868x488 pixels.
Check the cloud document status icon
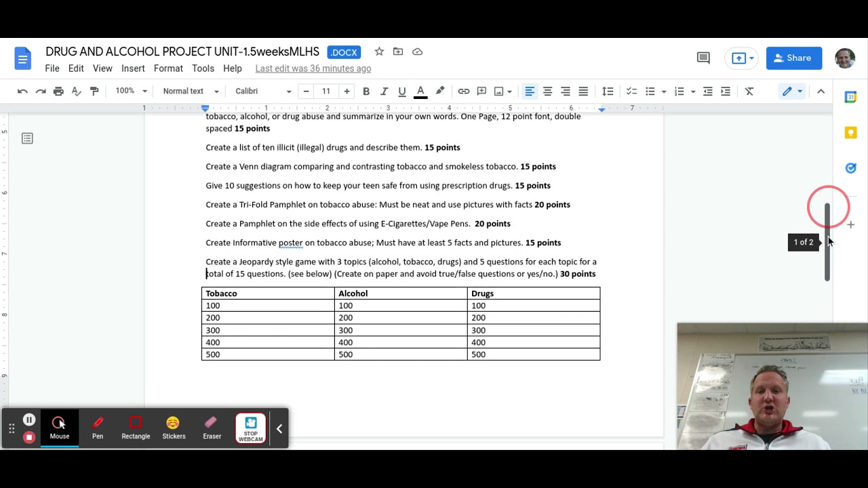click(x=418, y=52)
